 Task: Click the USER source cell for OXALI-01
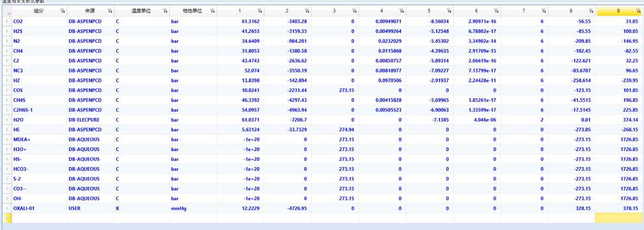click(x=90, y=208)
